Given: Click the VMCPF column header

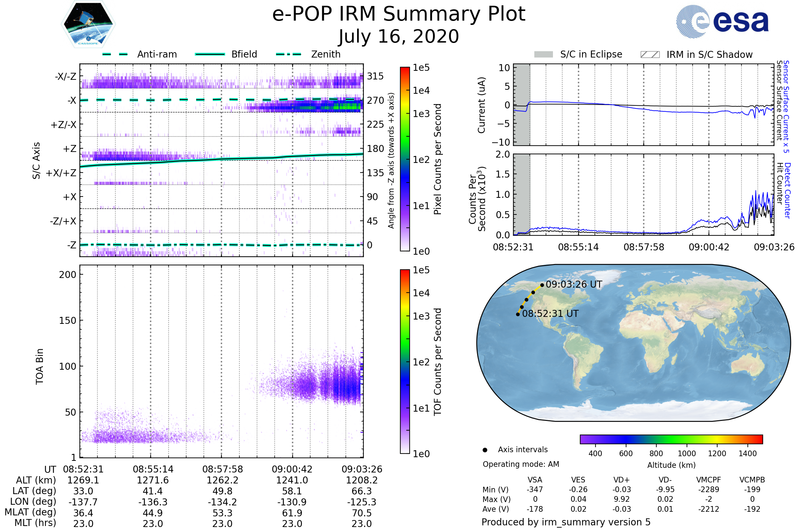Looking at the screenshot, I should (x=709, y=480).
